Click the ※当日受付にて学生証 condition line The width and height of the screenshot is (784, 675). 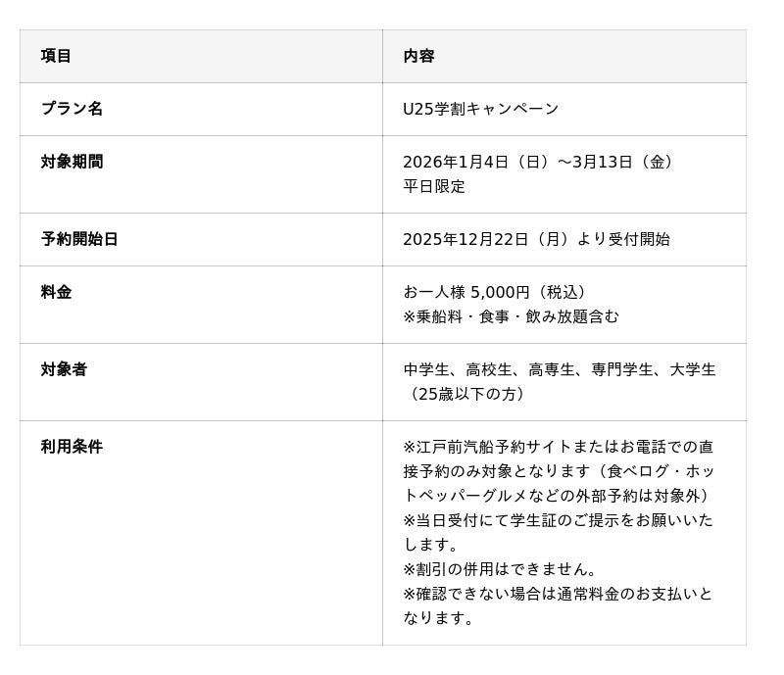pos(558,520)
